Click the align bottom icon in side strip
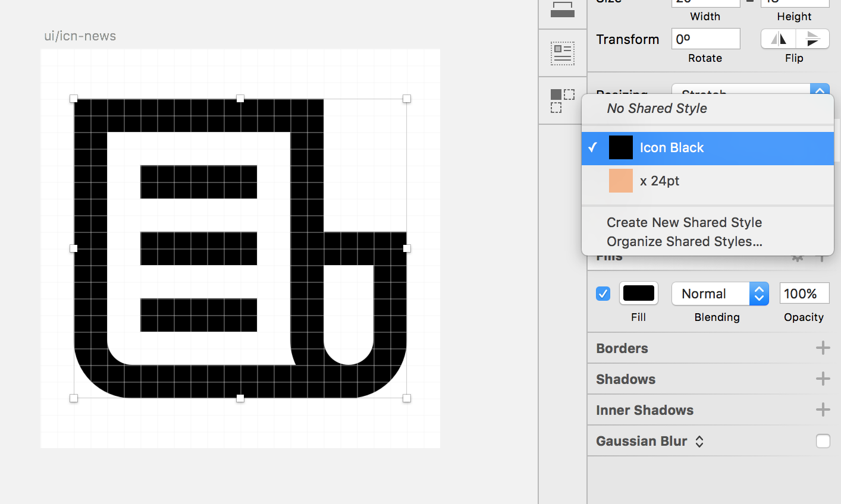 tap(562, 10)
